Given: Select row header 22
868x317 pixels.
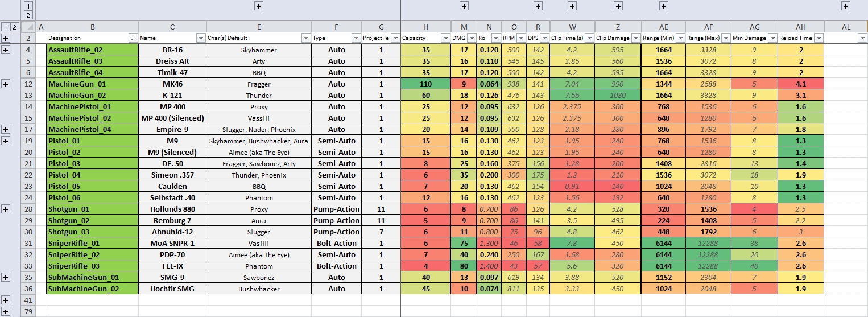Looking at the screenshot, I should (x=28, y=175).
